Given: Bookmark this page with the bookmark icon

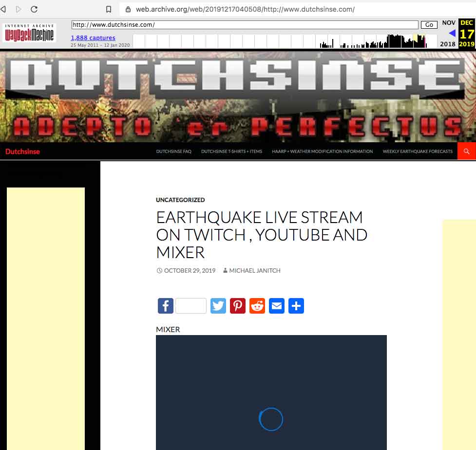Looking at the screenshot, I should point(108,9).
